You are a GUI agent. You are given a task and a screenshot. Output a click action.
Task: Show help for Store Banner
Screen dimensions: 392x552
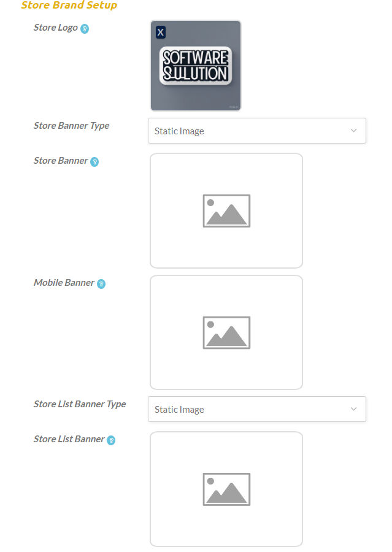[x=94, y=161]
